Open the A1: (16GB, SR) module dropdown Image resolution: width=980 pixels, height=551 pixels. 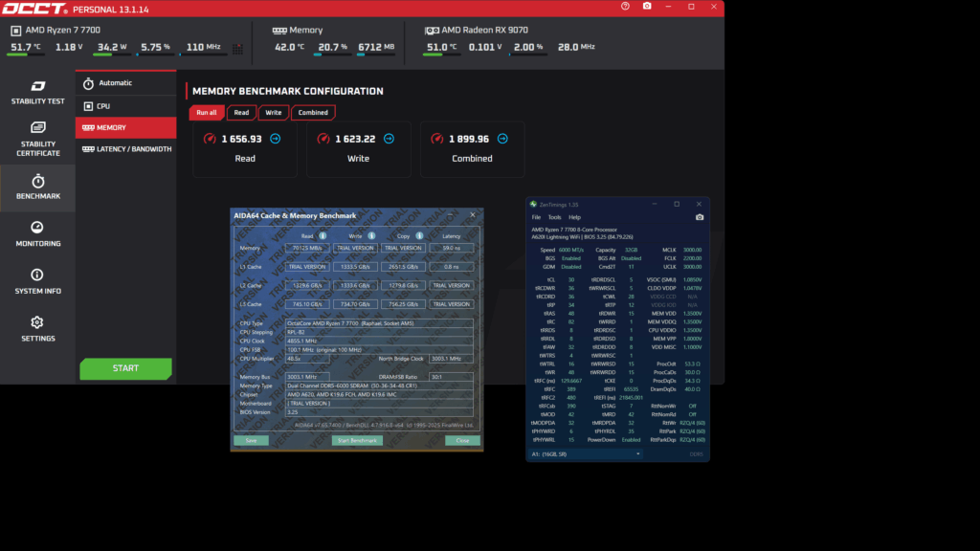(x=586, y=454)
